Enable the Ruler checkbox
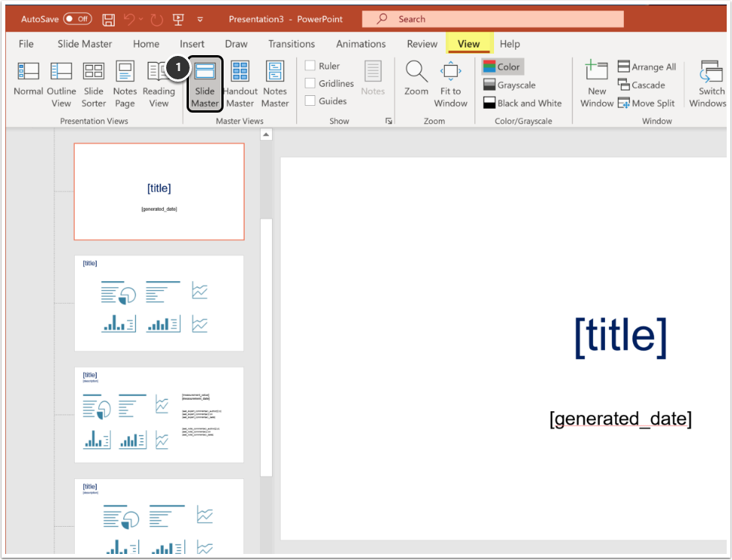732x560 pixels. pyautogui.click(x=308, y=66)
